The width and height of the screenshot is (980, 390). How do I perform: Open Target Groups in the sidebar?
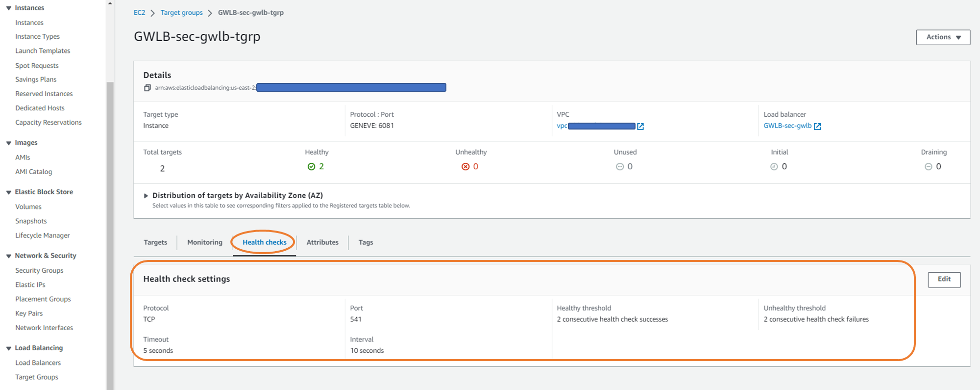click(37, 377)
